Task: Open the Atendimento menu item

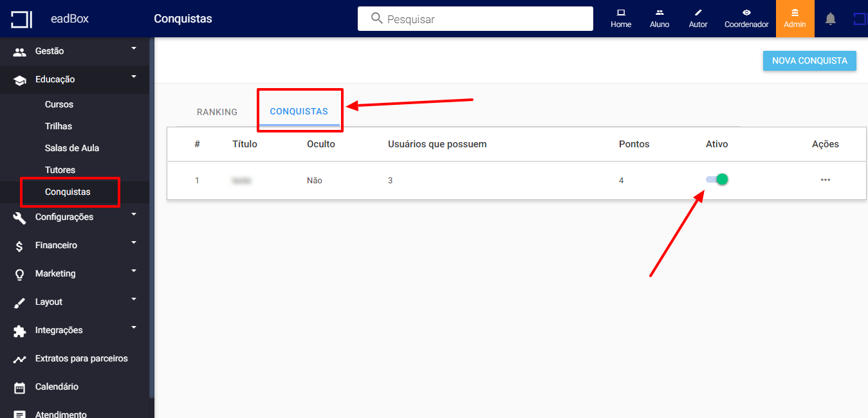Action: (x=61, y=414)
